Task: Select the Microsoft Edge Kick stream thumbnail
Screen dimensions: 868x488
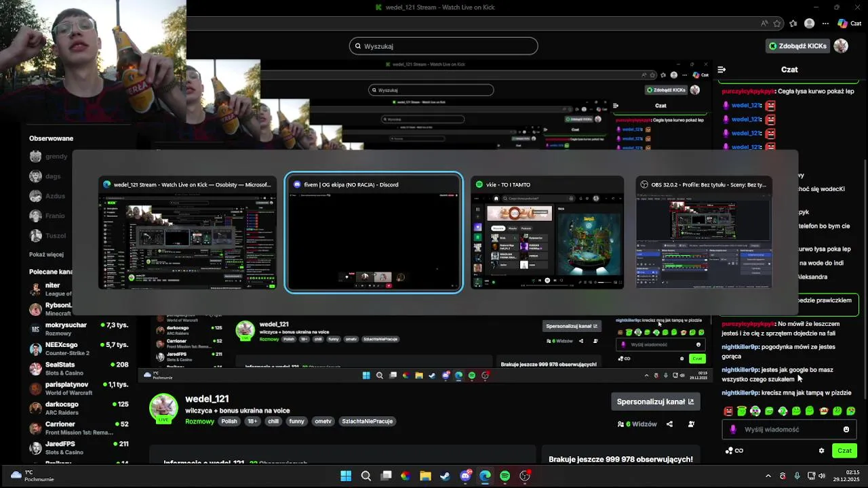Action: pyautogui.click(x=187, y=232)
